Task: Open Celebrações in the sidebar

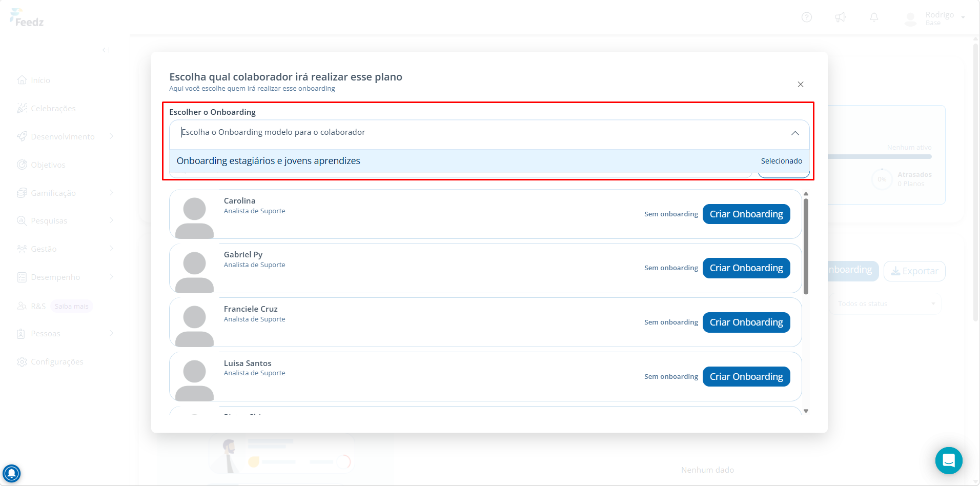Action: point(46,108)
